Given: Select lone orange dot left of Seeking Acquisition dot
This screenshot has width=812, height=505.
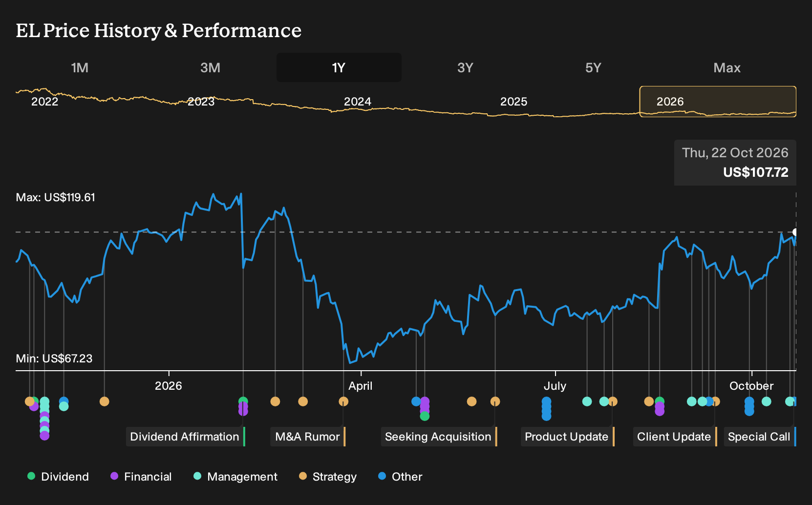Looking at the screenshot, I should pyautogui.click(x=471, y=401).
